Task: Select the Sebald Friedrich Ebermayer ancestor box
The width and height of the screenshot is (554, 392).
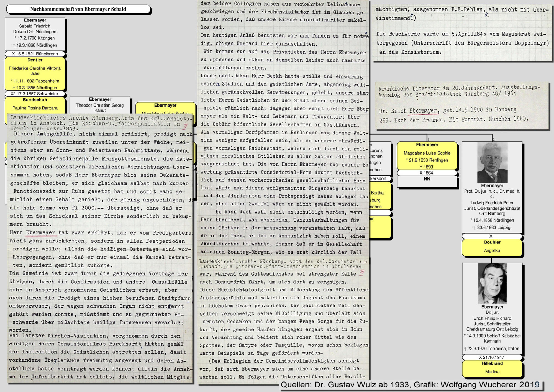Action: point(35,33)
